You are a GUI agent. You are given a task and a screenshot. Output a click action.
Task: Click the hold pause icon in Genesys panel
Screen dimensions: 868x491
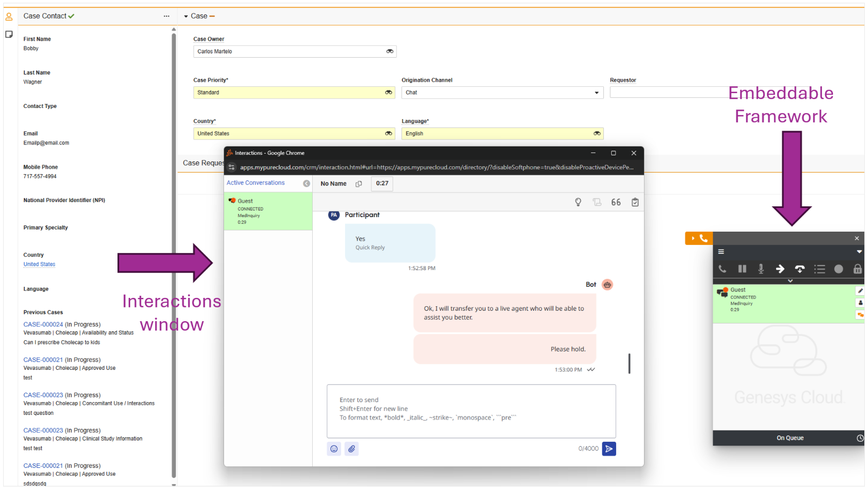742,269
